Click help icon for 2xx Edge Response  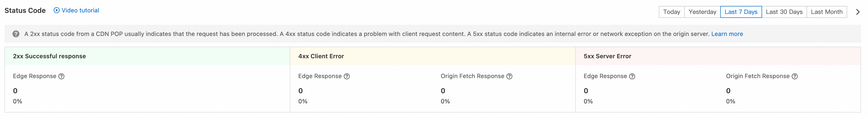pyautogui.click(x=61, y=76)
